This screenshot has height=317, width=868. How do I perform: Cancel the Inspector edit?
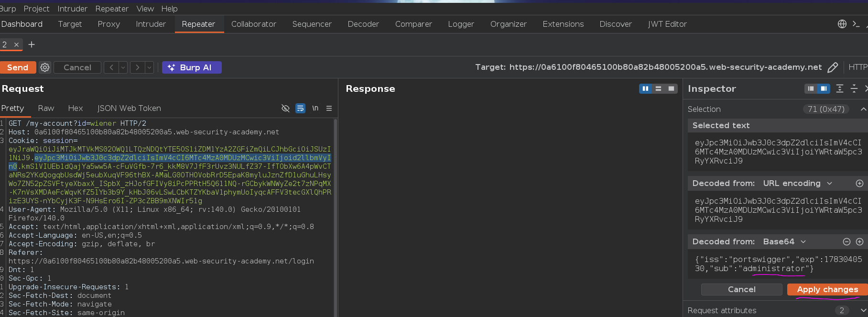[x=741, y=289]
